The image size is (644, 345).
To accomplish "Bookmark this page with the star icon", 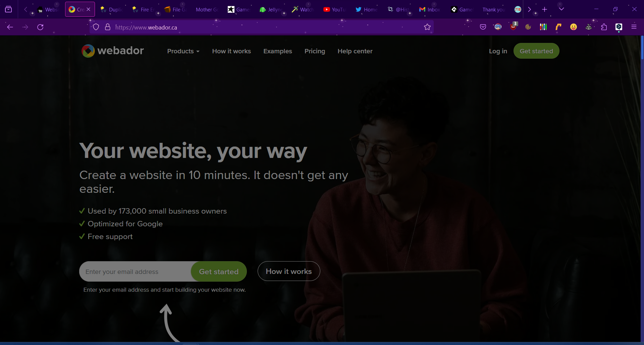I will point(428,27).
